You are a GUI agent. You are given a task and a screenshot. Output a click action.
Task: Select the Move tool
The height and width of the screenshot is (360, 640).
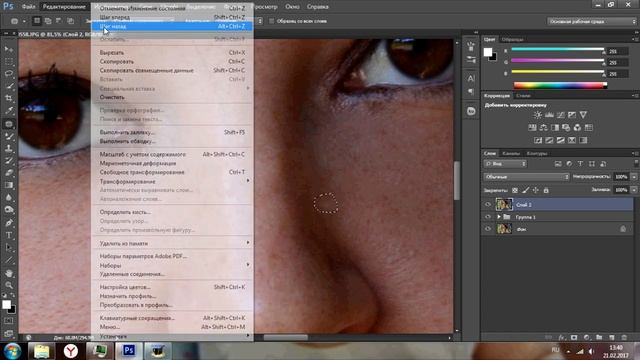(9, 49)
